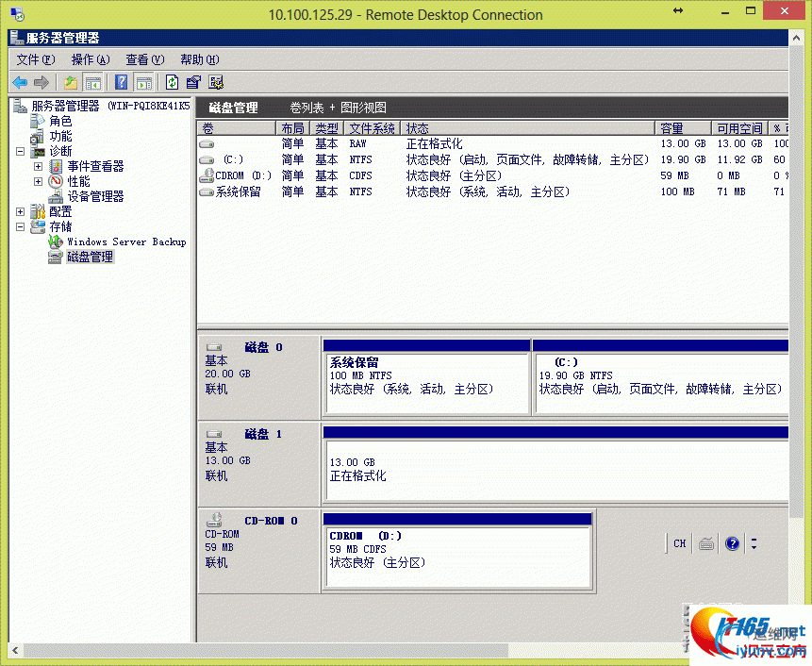Click the 存储 tree icon

38,226
